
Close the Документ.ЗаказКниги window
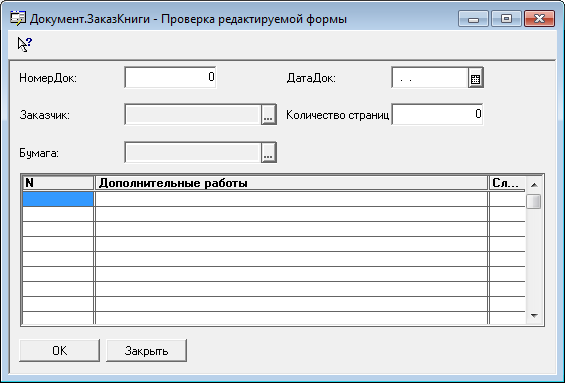point(539,19)
